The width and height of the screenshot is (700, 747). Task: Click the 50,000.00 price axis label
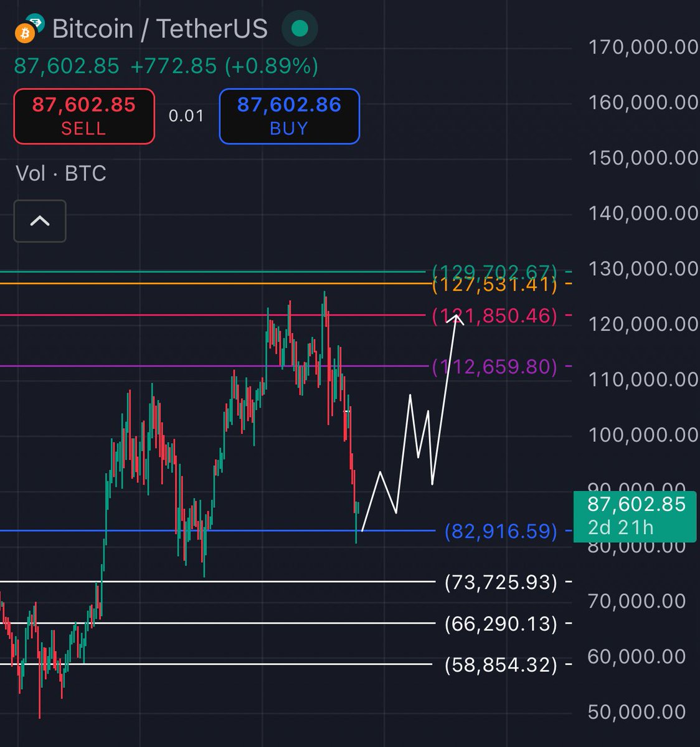[x=636, y=712]
